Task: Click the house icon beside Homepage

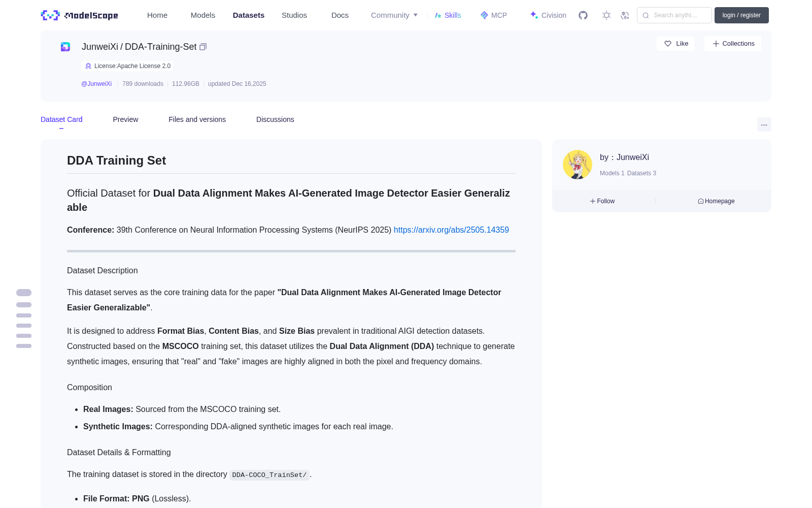Action: (701, 201)
